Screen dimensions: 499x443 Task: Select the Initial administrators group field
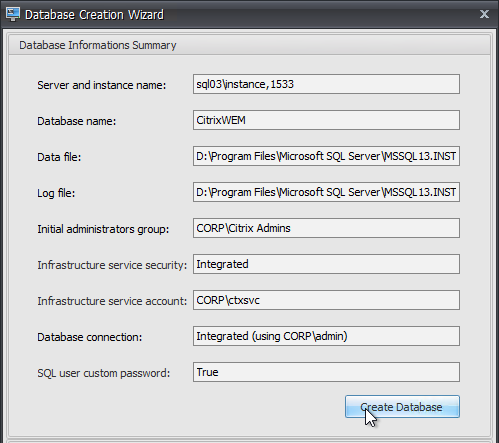(326, 228)
